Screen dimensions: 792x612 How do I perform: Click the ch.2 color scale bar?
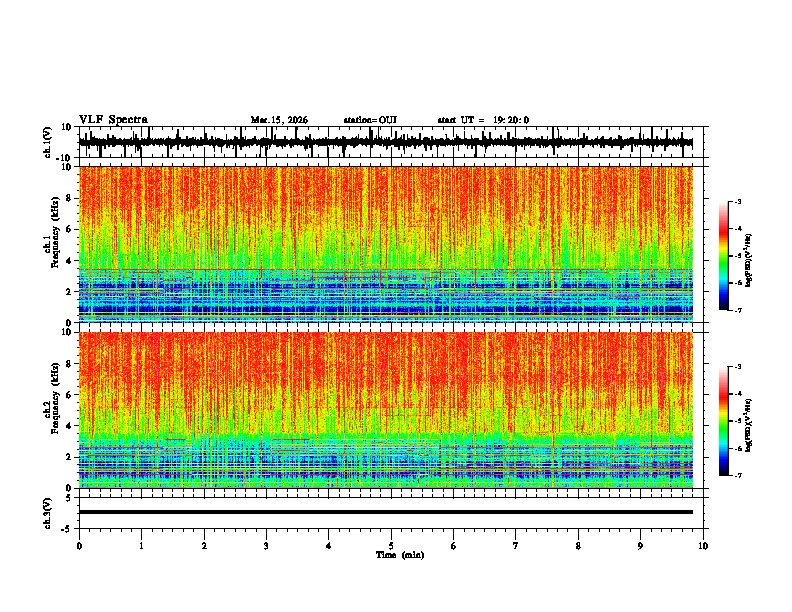[724, 421]
